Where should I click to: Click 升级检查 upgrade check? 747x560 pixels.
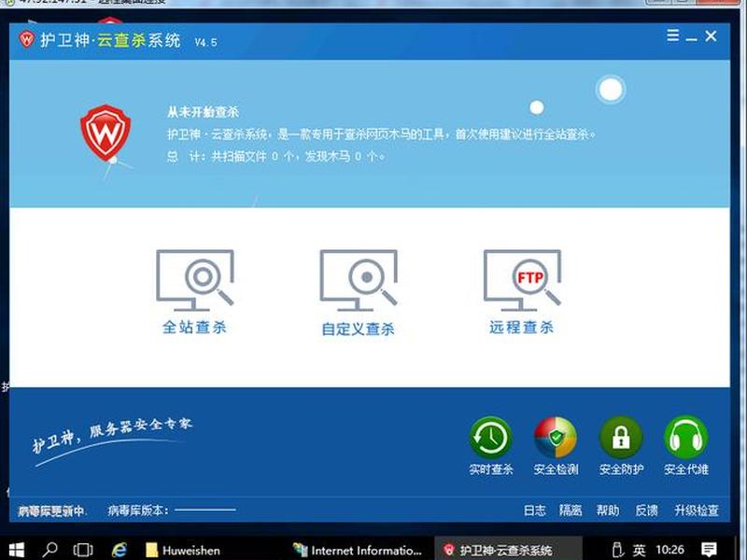coord(696,511)
